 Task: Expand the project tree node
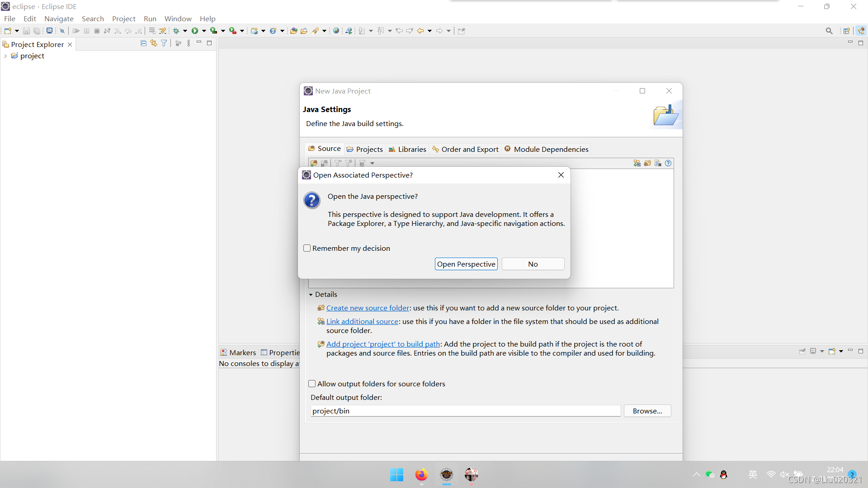point(5,56)
